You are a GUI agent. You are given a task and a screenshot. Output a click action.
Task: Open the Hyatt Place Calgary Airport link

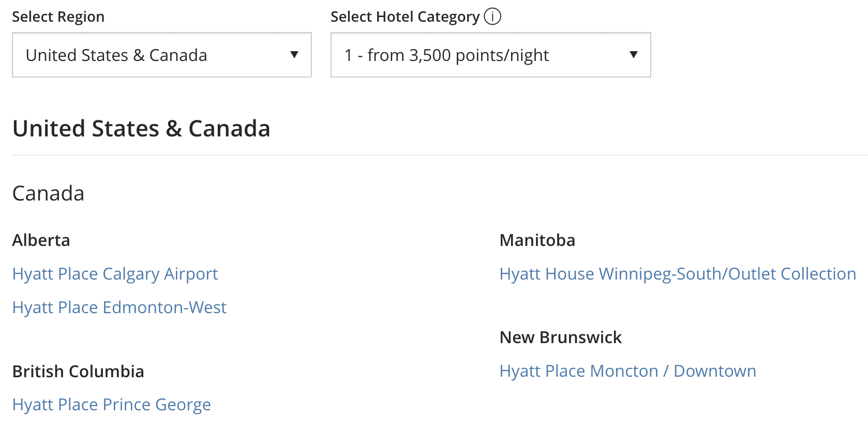pos(115,274)
